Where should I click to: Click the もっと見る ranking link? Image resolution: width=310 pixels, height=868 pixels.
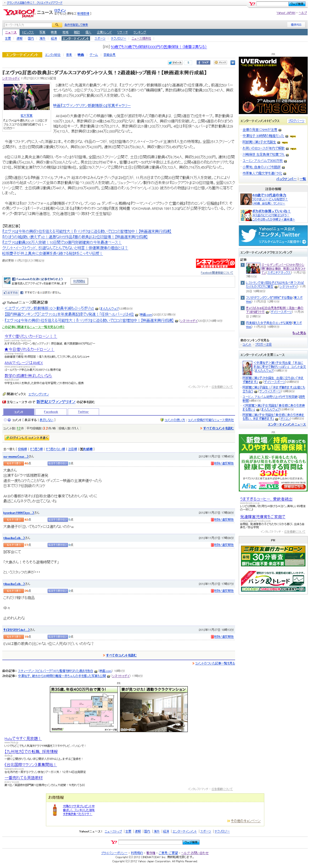click(x=299, y=333)
